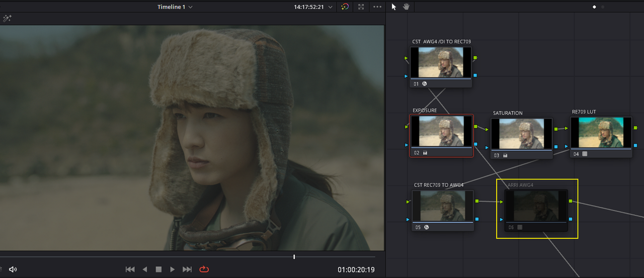The width and height of the screenshot is (644, 278).
Task: Click blue key output of SATURATION node
Action: pyautogui.click(x=555, y=147)
